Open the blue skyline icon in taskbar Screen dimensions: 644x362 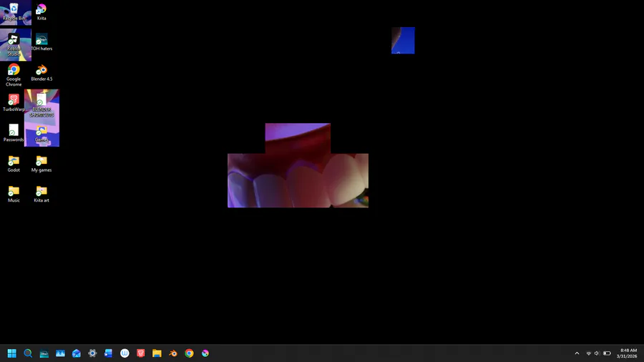tap(60, 353)
